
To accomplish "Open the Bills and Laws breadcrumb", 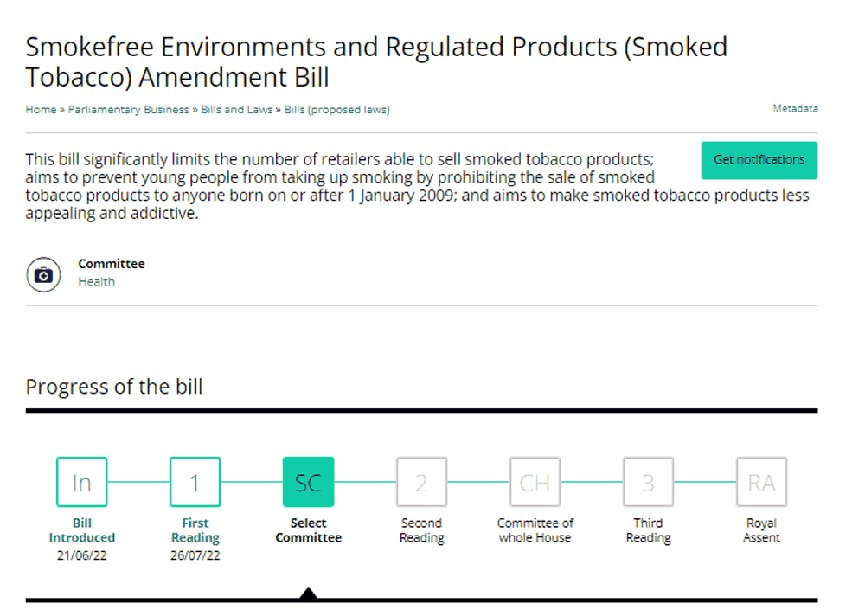I will 237,109.
